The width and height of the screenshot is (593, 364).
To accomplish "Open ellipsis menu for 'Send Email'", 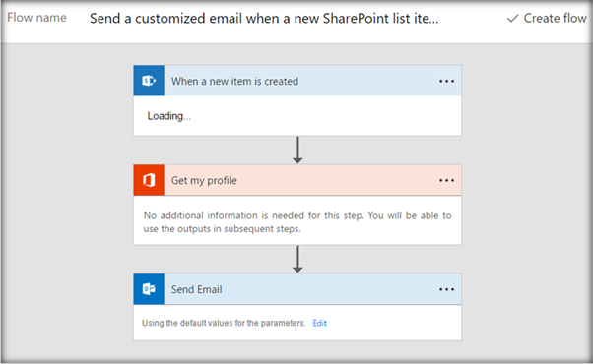I will point(446,289).
